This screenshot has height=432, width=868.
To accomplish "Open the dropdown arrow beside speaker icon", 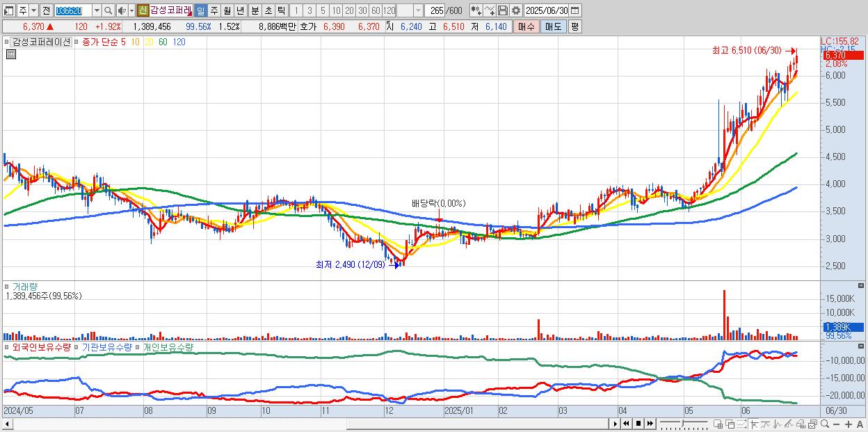I will (131, 10).
